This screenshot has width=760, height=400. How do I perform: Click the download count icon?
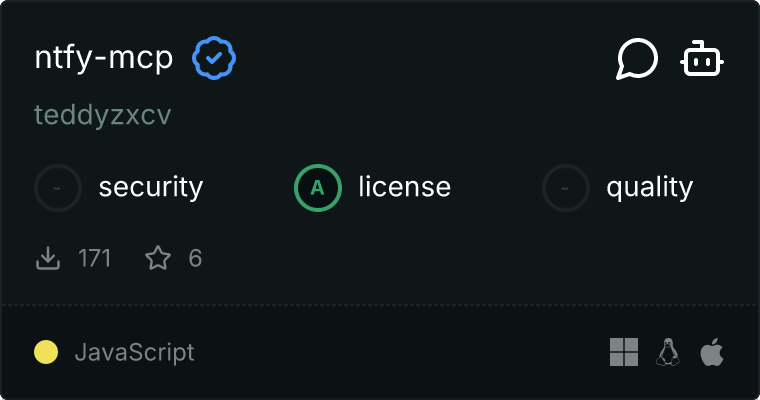tap(47, 259)
